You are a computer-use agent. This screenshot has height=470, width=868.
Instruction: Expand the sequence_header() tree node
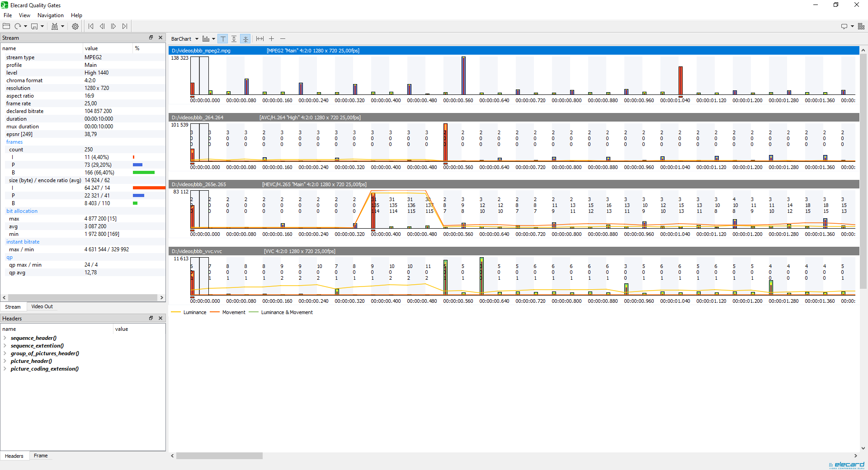[x=5, y=338]
